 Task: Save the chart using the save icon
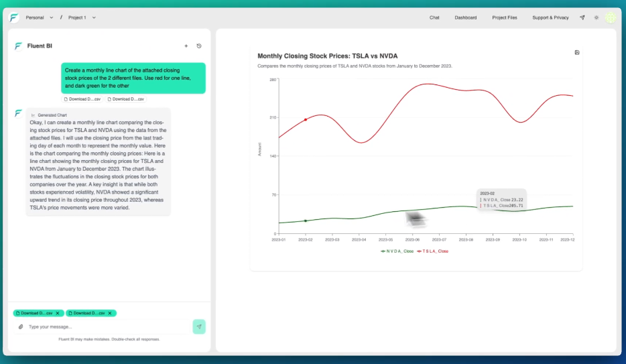[577, 52]
